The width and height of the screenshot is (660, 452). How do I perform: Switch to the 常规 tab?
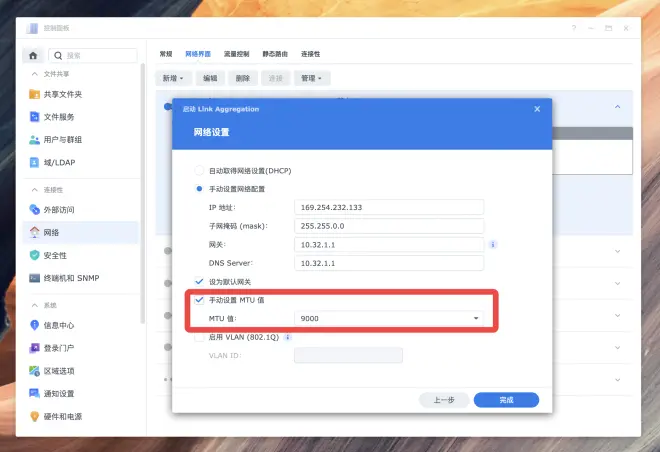pos(166,54)
